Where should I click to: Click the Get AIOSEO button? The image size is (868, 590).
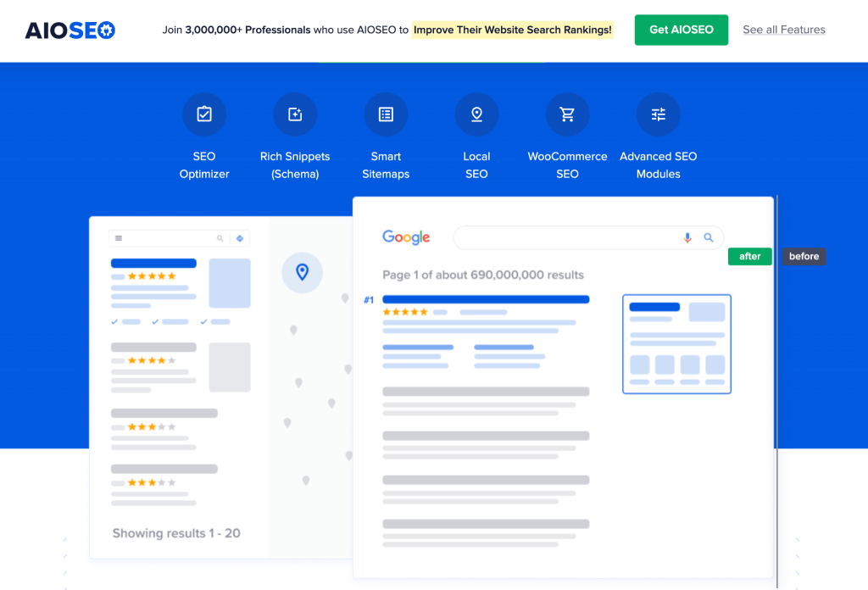(x=681, y=30)
